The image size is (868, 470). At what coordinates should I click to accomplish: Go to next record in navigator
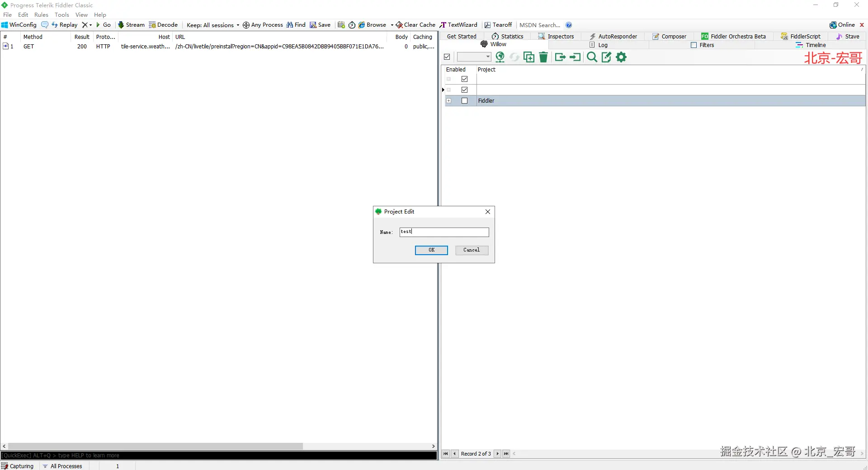click(497, 454)
